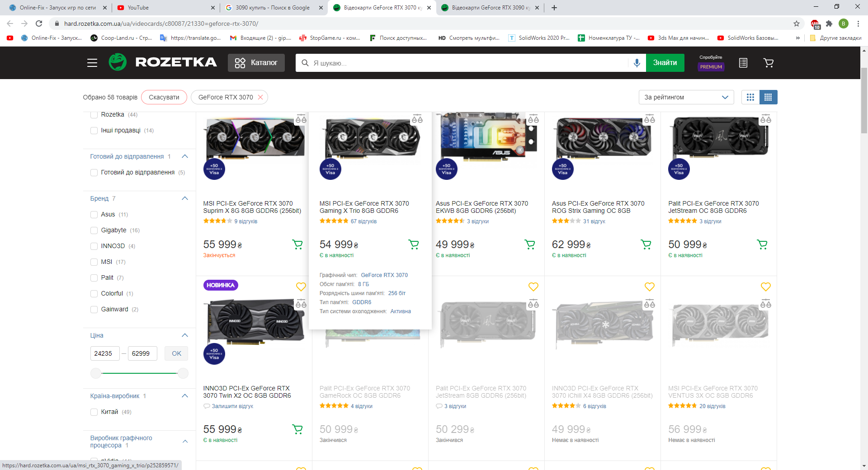Open the hamburger menu in Rozetka header
The width and height of the screenshot is (868, 470).
point(92,63)
